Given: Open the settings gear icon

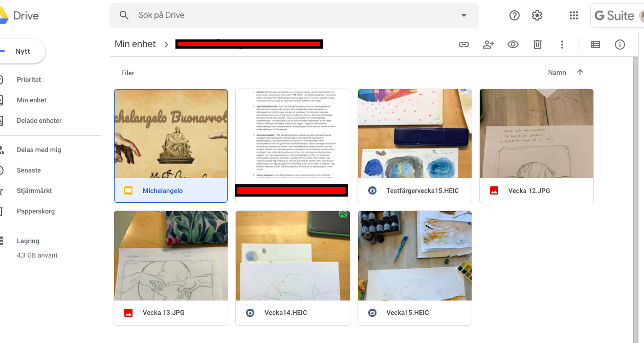Looking at the screenshot, I should 537,15.
